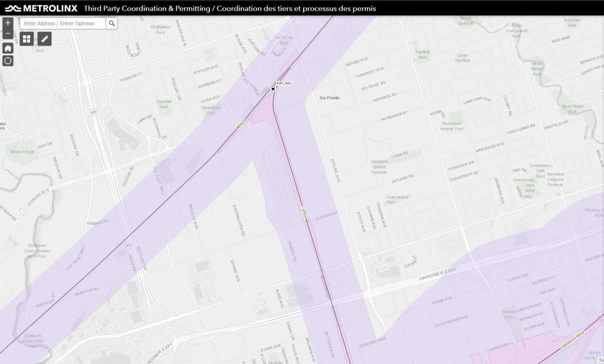Click the Home default extent button
The image size is (604, 364).
point(8,48)
